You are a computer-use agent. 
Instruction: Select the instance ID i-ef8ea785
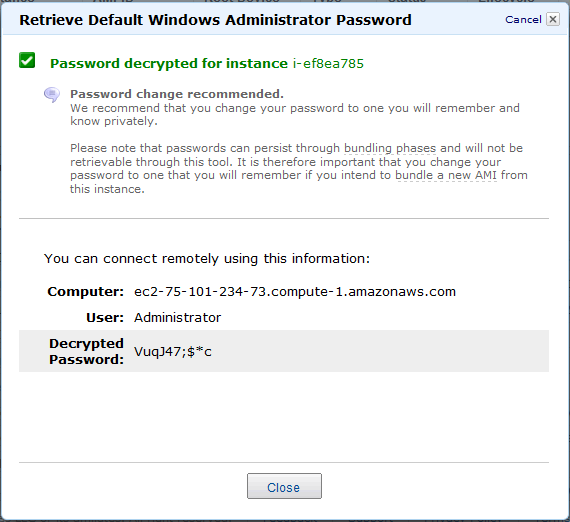pos(328,64)
